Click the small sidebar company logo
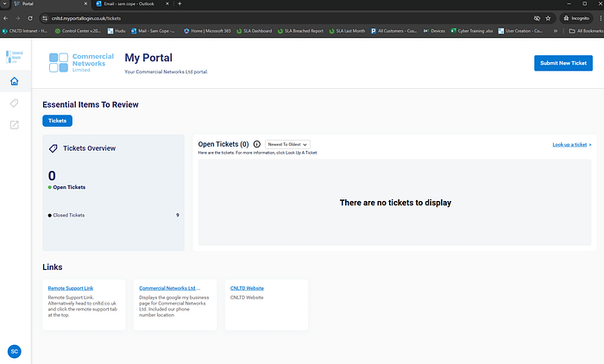This screenshot has width=604, height=364. click(15, 57)
